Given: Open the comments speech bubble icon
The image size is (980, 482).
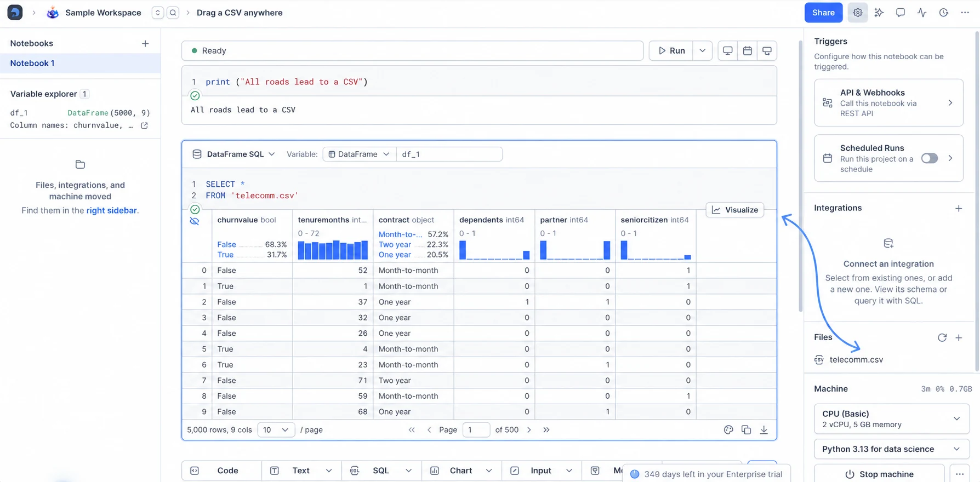Looking at the screenshot, I should click(x=901, y=13).
